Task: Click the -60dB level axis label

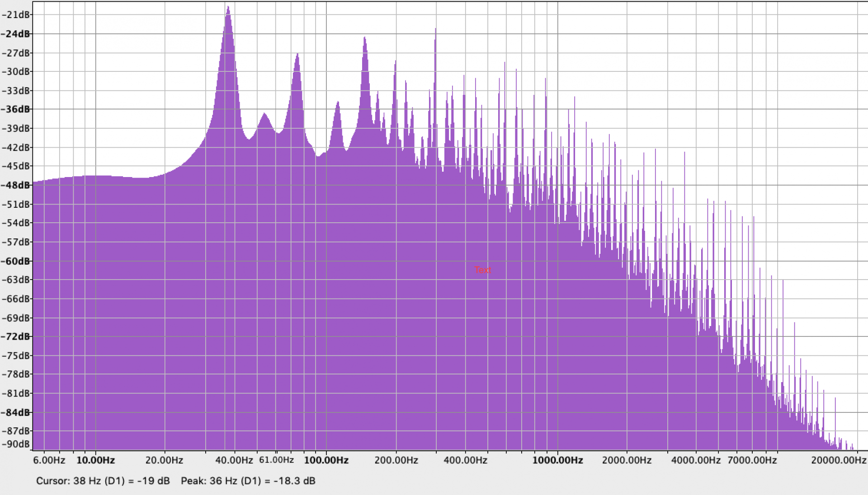Action: coord(16,261)
